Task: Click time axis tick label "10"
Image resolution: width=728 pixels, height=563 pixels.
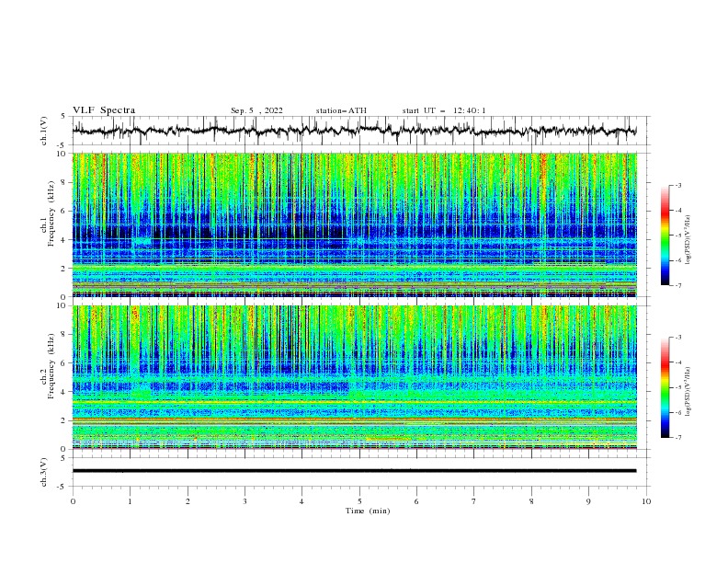Action: [x=646, y=501]
